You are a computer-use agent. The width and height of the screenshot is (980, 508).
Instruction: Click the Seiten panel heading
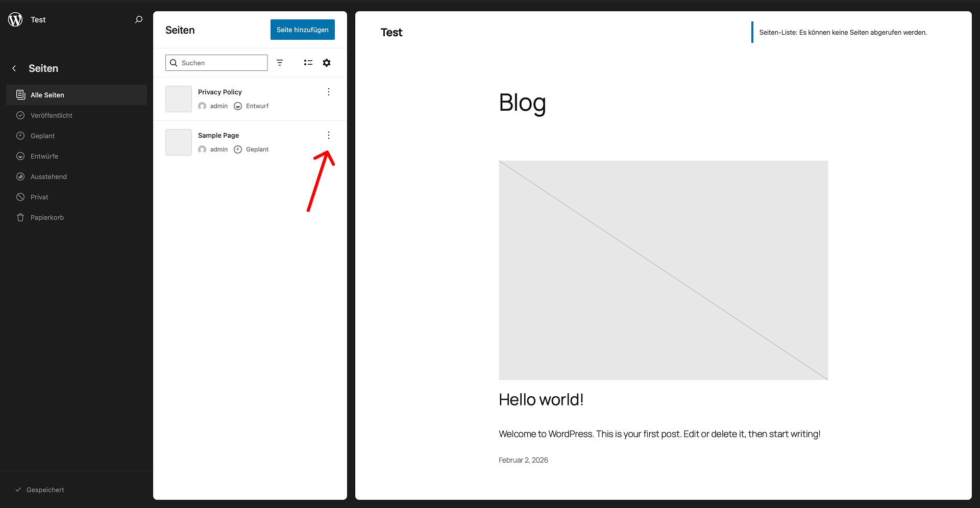pos(180,30)
